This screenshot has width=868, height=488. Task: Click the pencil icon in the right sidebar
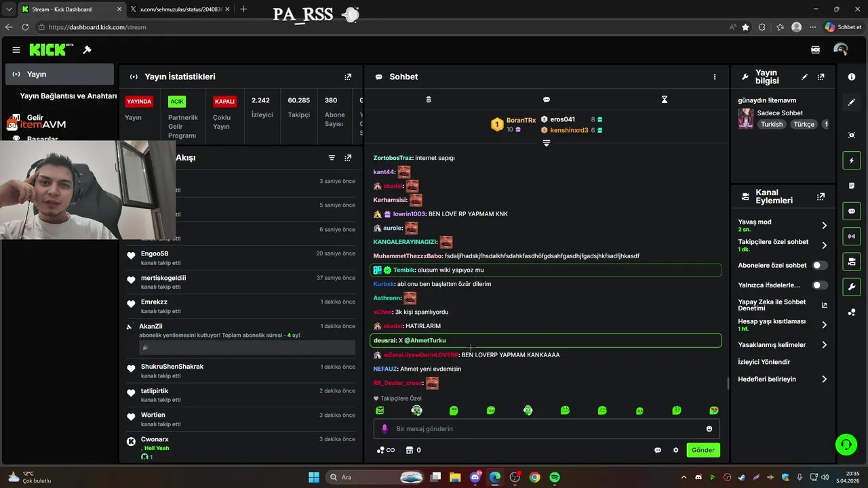852,102
